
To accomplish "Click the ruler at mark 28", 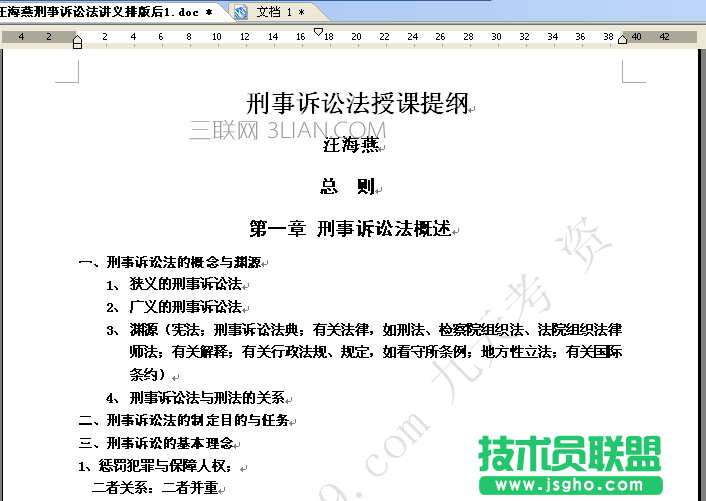I will click(468, 36).
